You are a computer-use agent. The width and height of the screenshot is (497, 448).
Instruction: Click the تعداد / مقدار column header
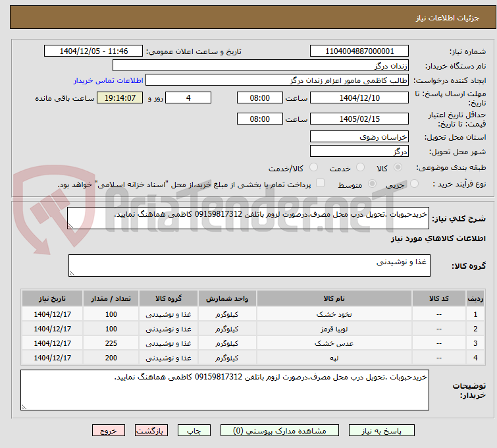pos(111,298)
